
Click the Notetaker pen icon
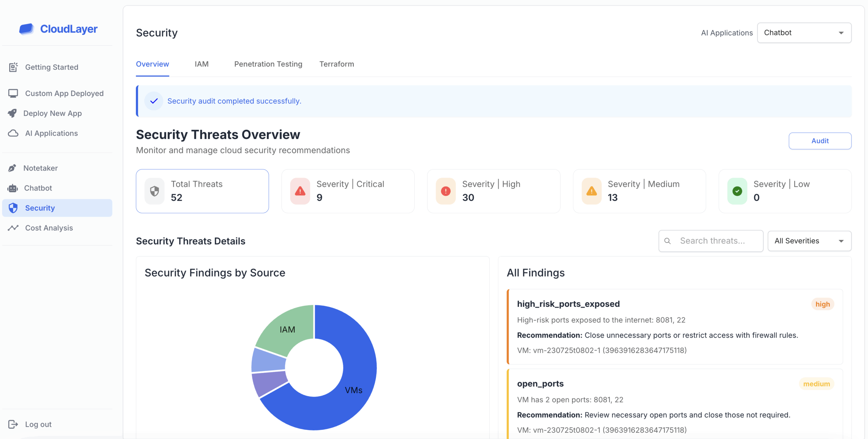pyautogui.click(x=13, y=168)
